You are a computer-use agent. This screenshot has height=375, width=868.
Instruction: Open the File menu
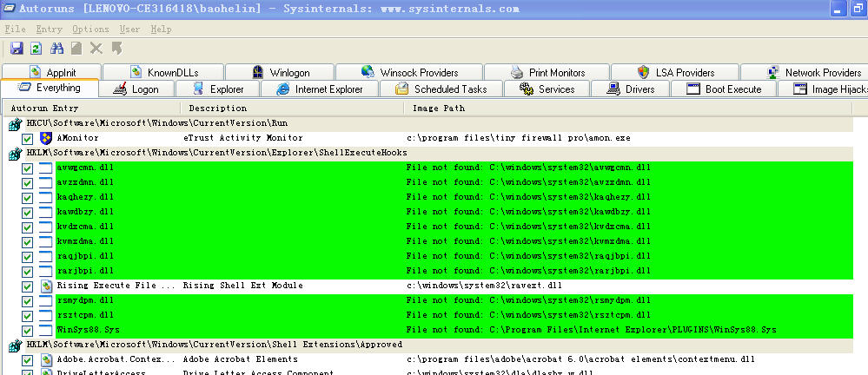click(x=15, y=30)
